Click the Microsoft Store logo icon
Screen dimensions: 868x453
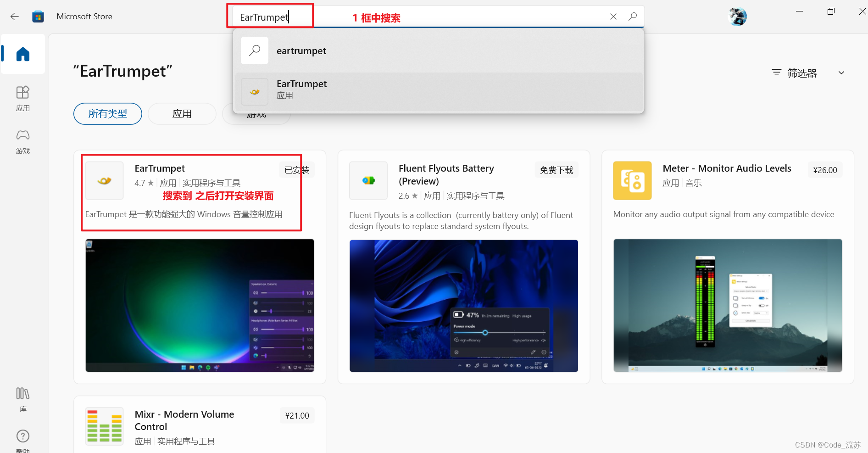(x=38, y=17)
